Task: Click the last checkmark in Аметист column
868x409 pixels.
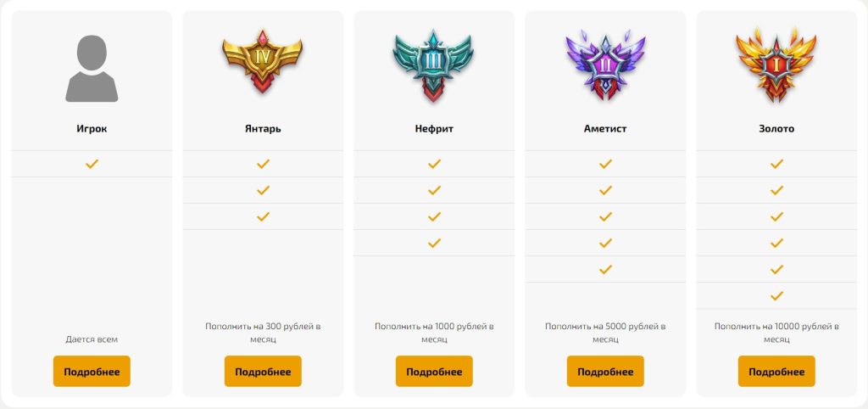Action: (605, 269)
